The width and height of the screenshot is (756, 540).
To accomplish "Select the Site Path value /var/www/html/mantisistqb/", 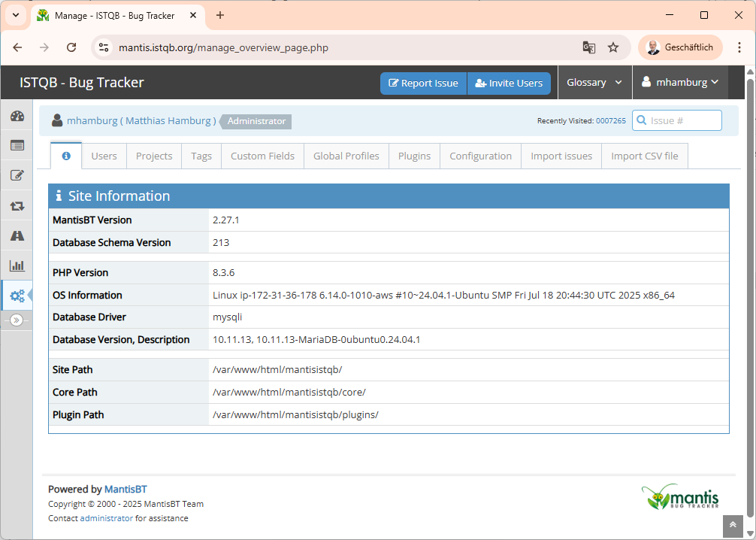I will [277, 369].
